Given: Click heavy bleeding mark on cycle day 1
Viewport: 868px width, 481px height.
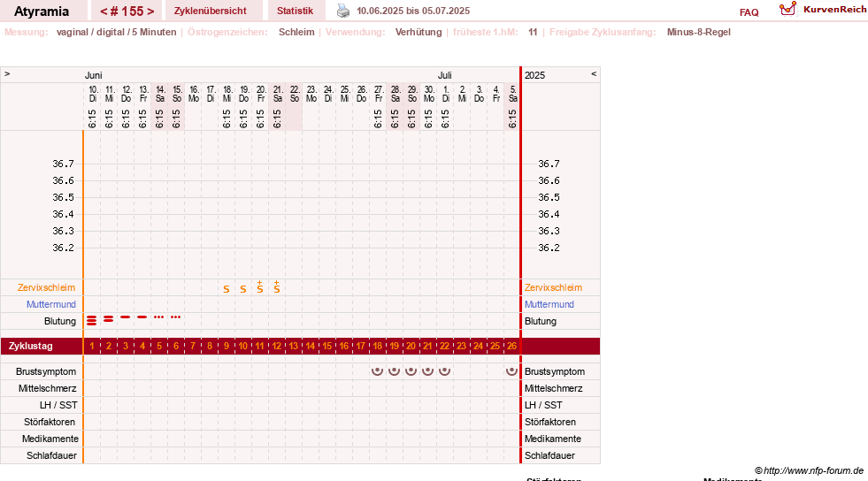Looking at the screenshot, I should pos(92,320).
